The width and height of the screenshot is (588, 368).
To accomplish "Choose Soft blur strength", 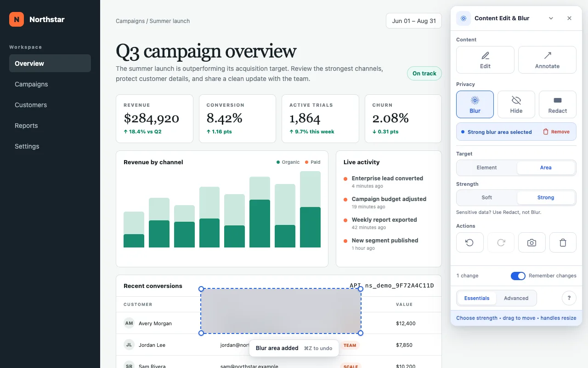I will 487,197.
